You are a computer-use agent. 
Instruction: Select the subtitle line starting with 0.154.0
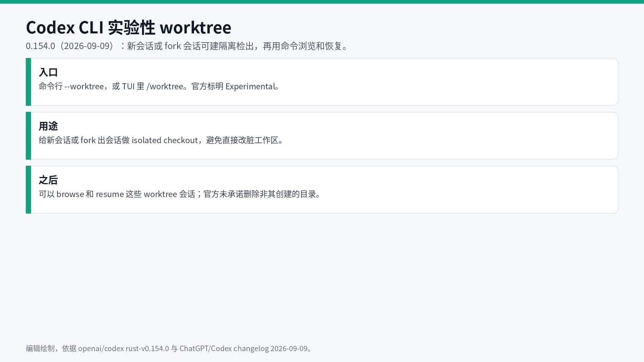coord(188,46)
